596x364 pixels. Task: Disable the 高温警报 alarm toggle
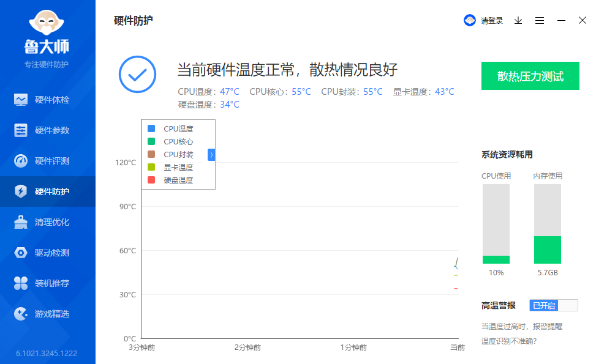(553, 305)
